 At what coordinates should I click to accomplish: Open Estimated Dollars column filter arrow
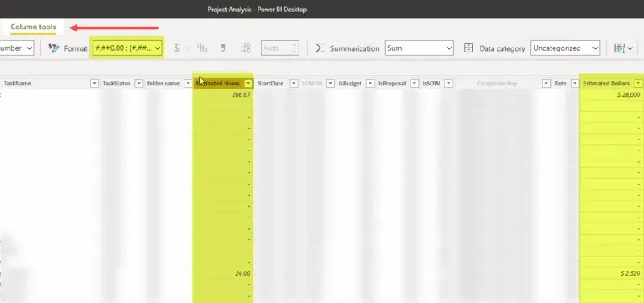click(638, 84)
